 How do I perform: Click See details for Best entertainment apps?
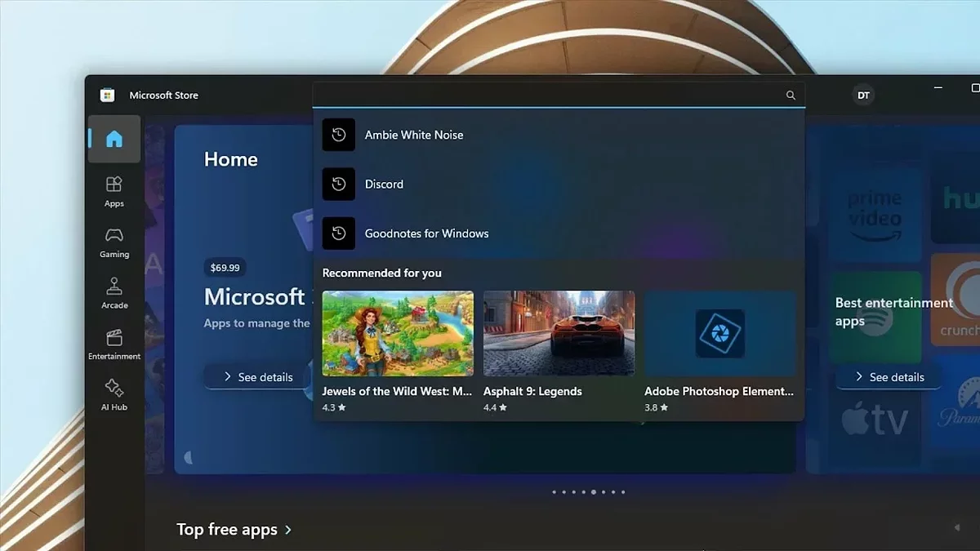coord(888,377)
